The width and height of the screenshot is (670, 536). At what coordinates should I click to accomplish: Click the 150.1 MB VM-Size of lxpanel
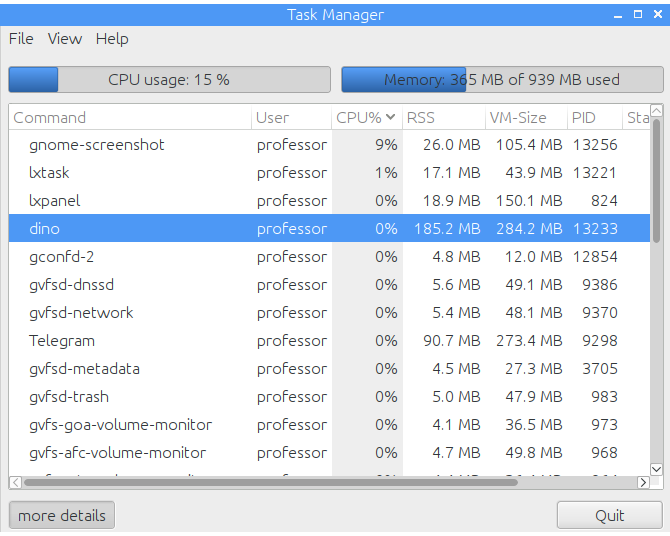[529, 201]
